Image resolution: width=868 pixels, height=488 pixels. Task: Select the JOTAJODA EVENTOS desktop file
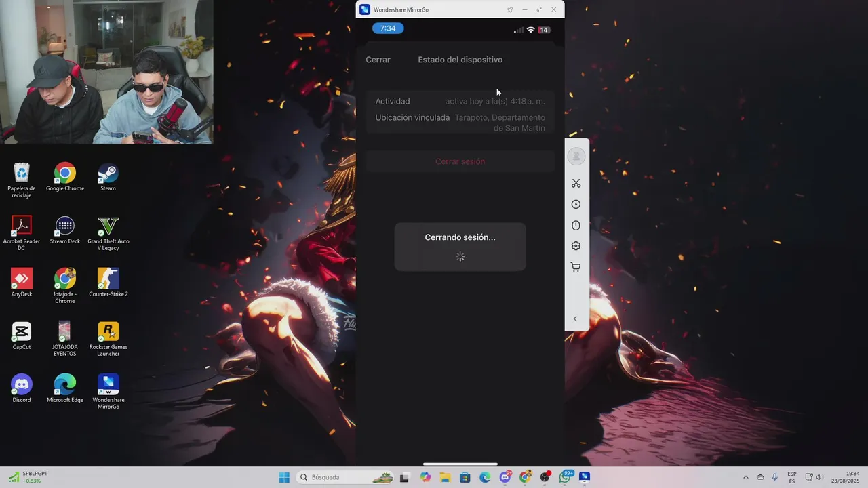click(65, 339)
